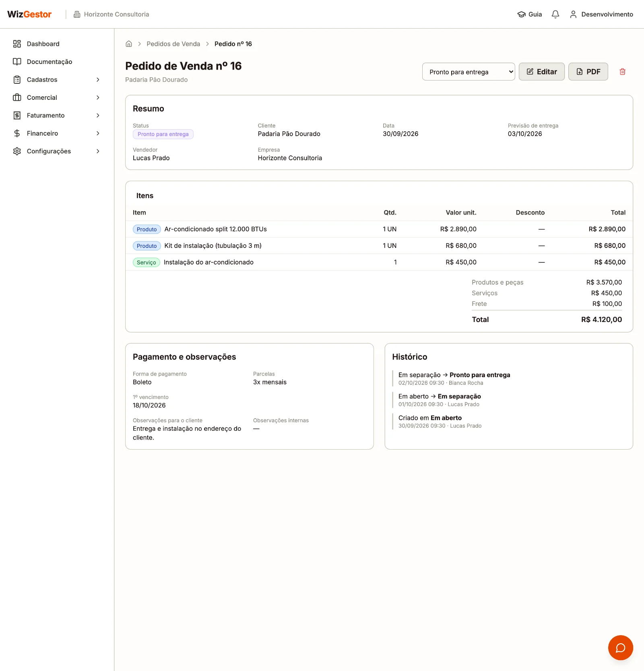644x671 pixels.
Task: Expand the Comercial submenu chevron
Action: [x=98, y=97]
